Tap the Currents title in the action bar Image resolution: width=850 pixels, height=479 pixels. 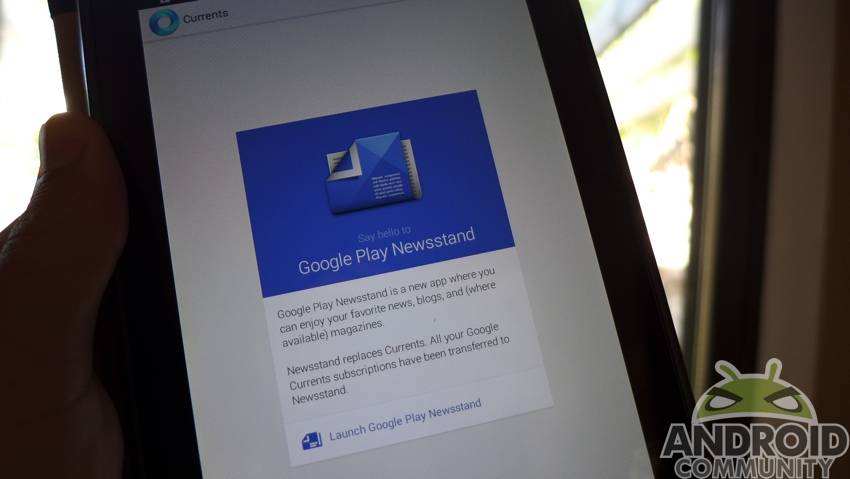[x=205, y=17]
